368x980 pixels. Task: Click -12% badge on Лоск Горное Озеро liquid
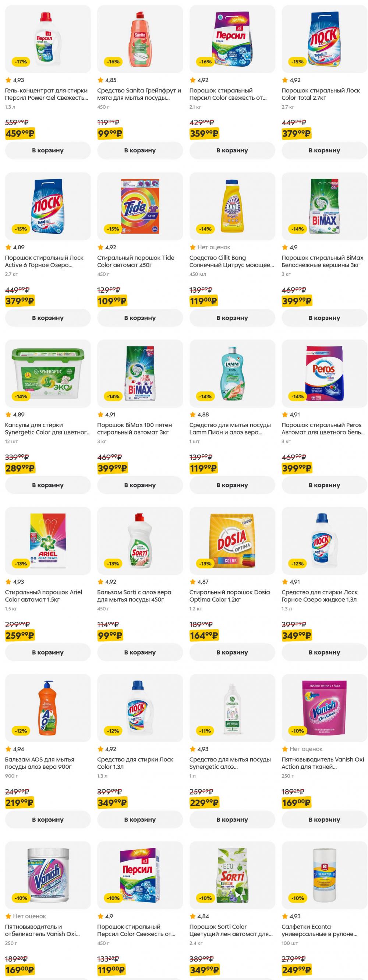click(x=297, y=563)
